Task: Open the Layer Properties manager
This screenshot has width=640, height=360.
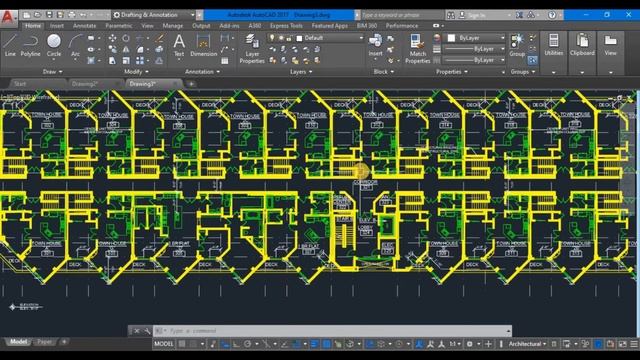Action: click(252, 49)
